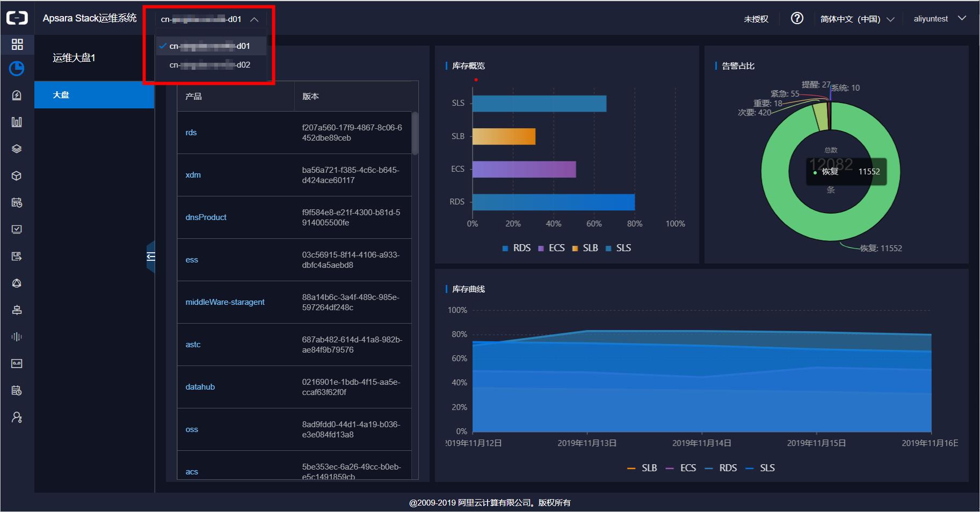Open the acs product link
The image size is (980, 512).
click(192, 472)
